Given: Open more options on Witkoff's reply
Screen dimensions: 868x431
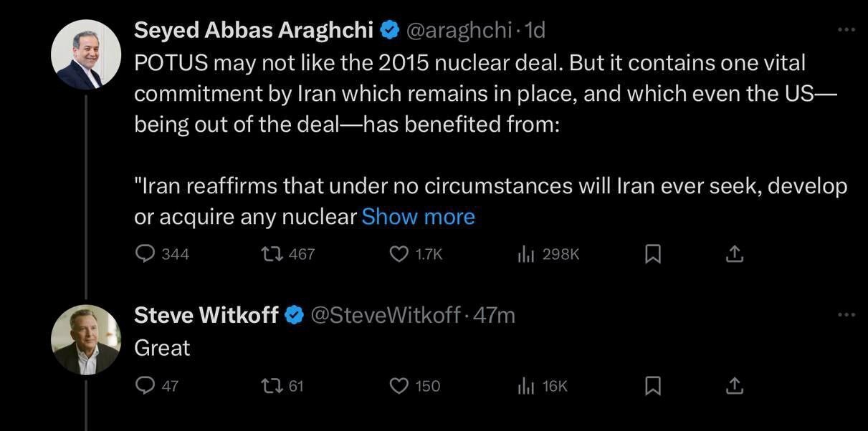Looking at the screenshot, I should click(x=846, y=315).
